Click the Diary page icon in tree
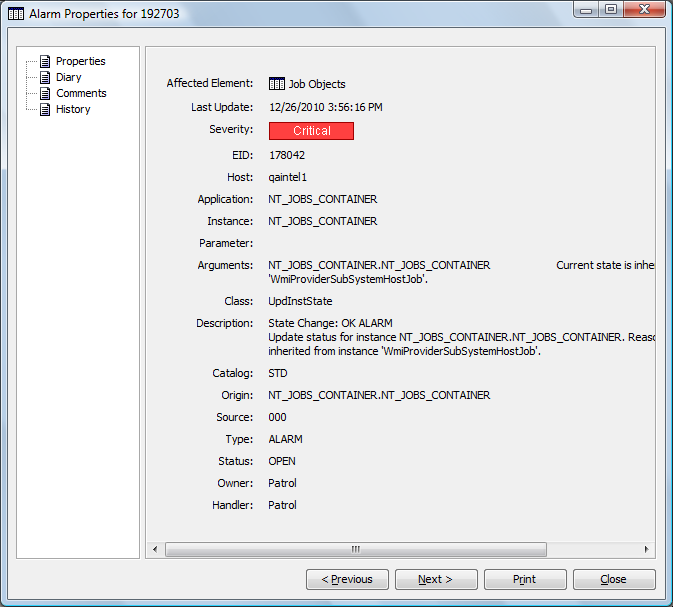The image size is (673, 607). point(45,77)
